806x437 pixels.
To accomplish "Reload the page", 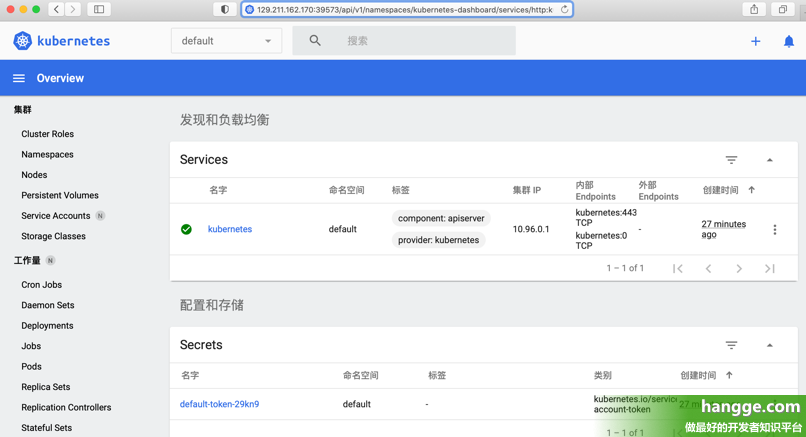I will [x=564, y=9].
